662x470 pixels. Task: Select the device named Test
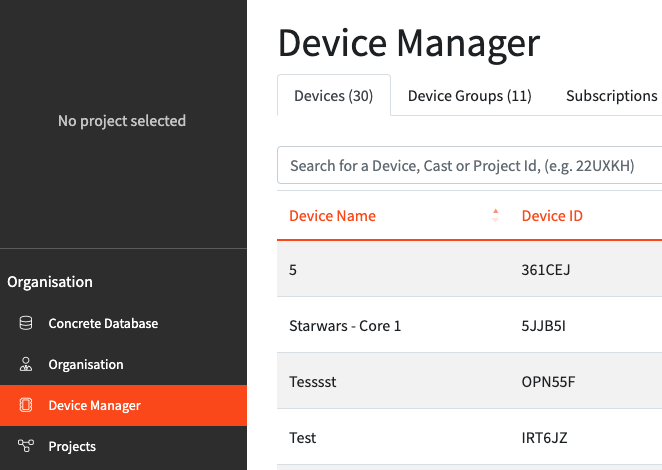(x=303, y=438)
